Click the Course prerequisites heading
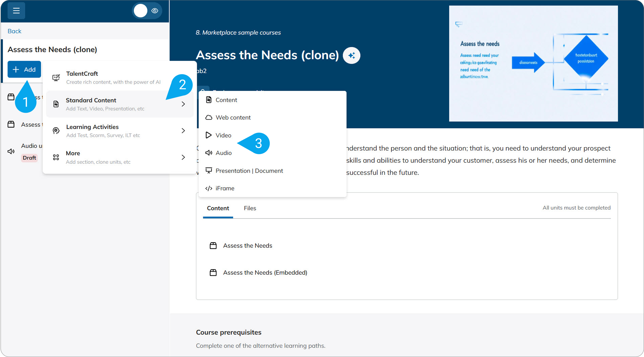The width and height of the screenshot is (644, 357). (229, 332)
